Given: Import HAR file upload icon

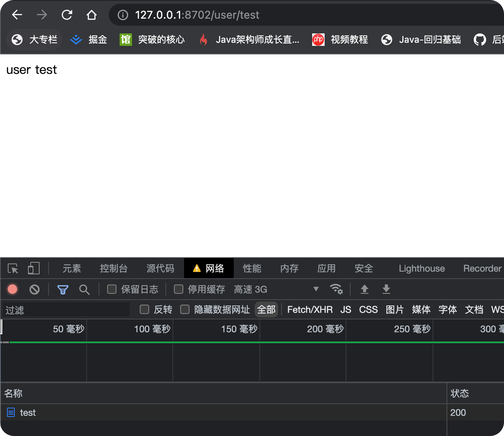Looking at the screenshot, I should pyautogui.click(x=364, y=289).
